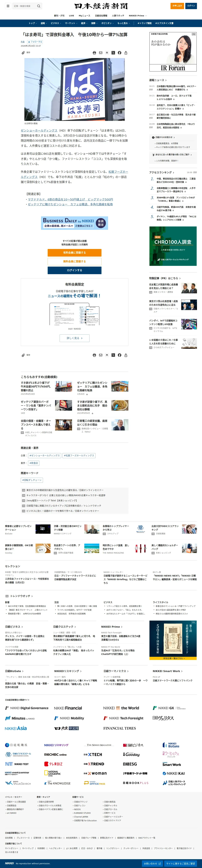Share on X using the icon under the headline
Image resolution: width=202 pixels, height=868 pixels.
click(x=113, y=53)
